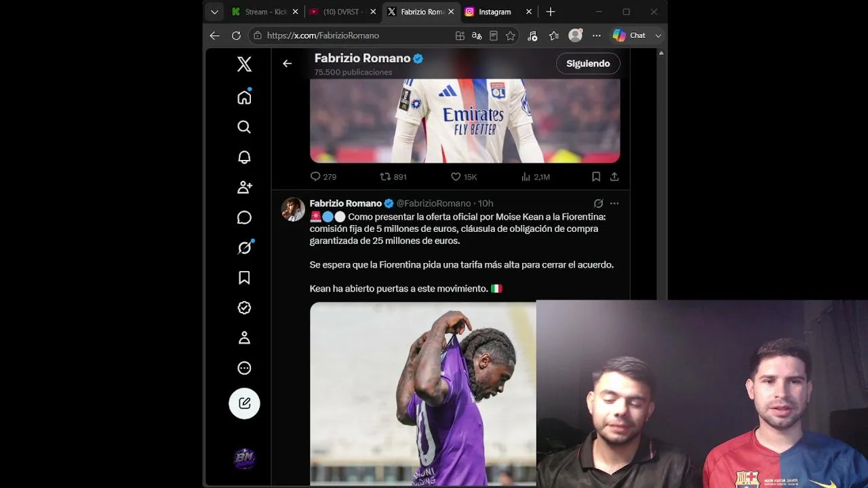Open the @FabrizioRomano handle link
This screenshot has height=488, width=868.
(x=433, y=203)
